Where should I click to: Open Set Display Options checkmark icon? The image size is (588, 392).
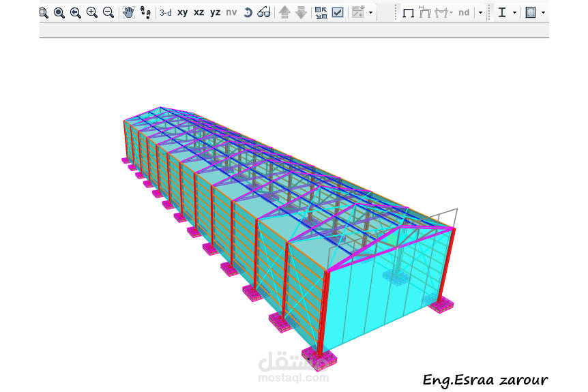[x=338, y=13]
